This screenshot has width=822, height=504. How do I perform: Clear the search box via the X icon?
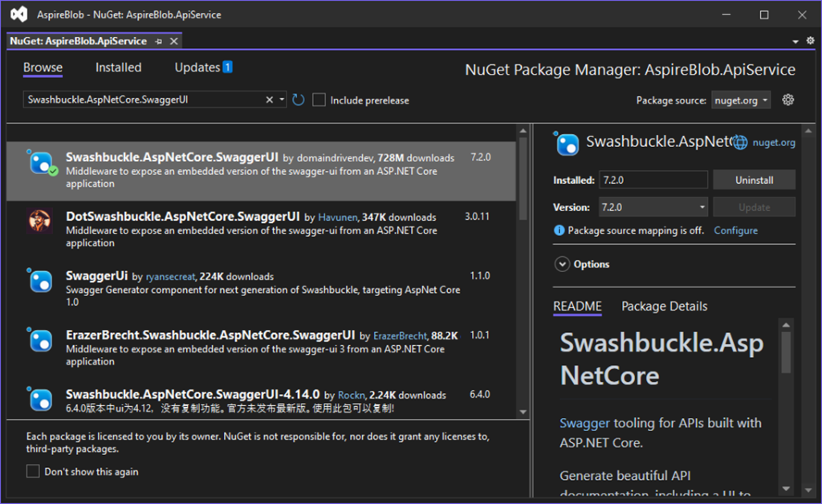[269, 100]
